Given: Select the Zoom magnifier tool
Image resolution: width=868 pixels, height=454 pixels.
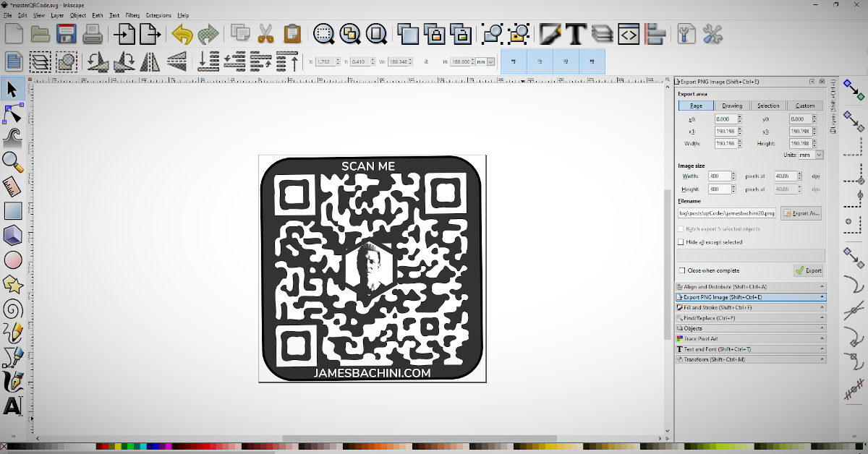Looking at the screenshot, I should tap(12, 162).
